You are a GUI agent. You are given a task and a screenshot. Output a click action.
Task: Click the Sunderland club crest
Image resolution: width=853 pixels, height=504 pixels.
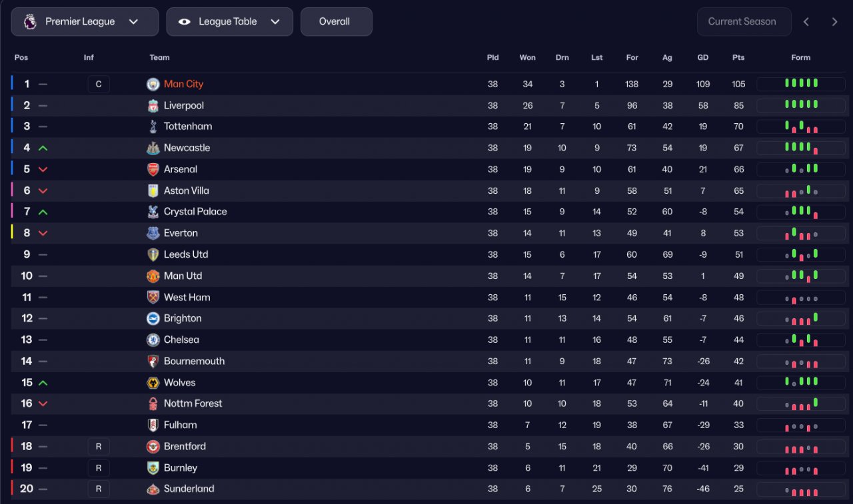[153, 489]
